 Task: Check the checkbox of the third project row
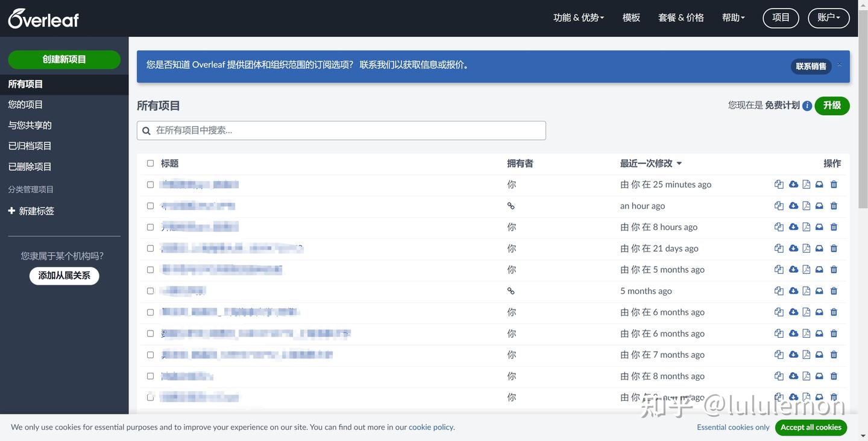tap(150, 227)
